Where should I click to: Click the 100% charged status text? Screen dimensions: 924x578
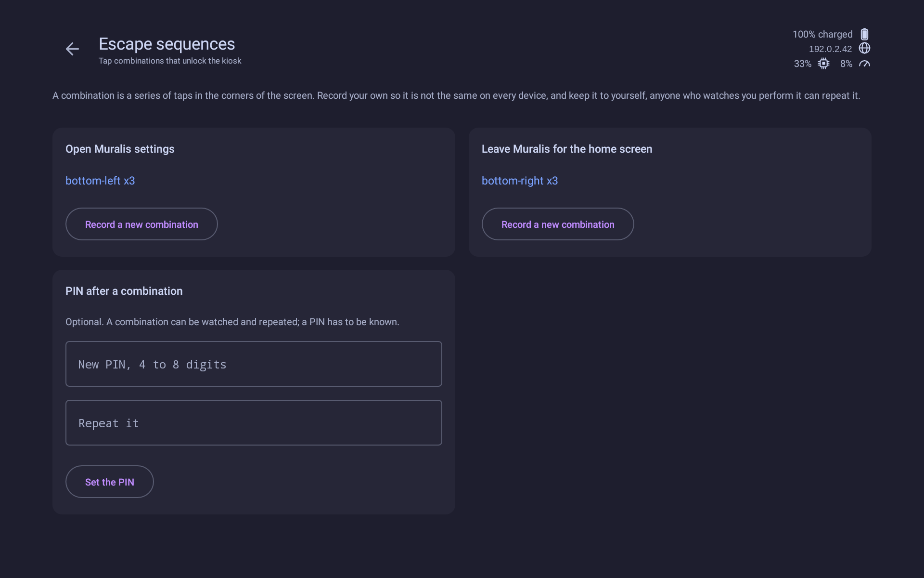click(822, 34)
